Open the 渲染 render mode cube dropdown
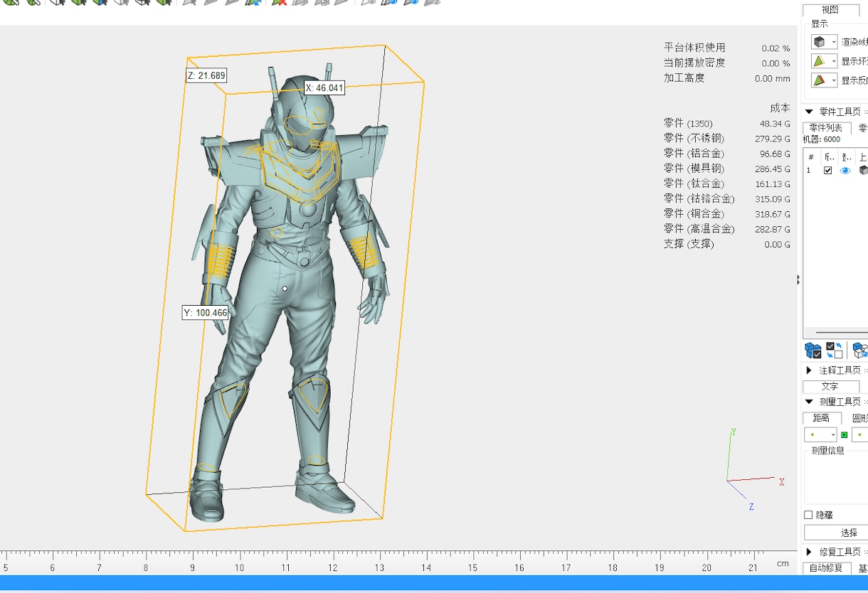868x593 pixels. tap(825, 42)
